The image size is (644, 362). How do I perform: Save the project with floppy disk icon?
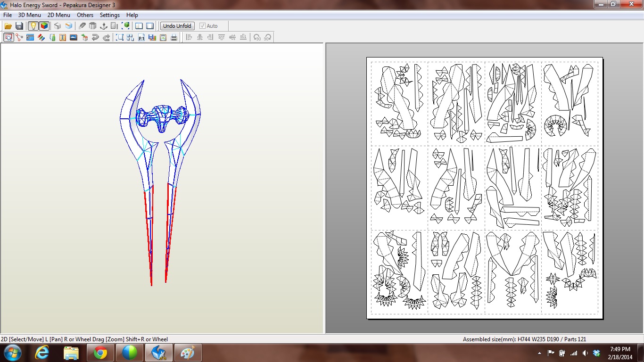tap(19, 26)
